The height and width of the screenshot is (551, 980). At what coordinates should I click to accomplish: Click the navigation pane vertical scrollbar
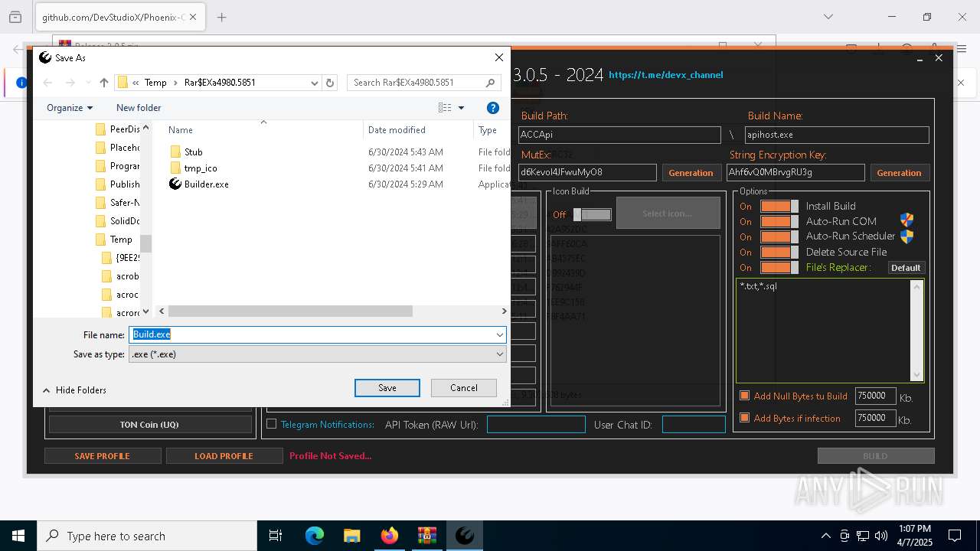pyautogui.click(x=145, y=243)
